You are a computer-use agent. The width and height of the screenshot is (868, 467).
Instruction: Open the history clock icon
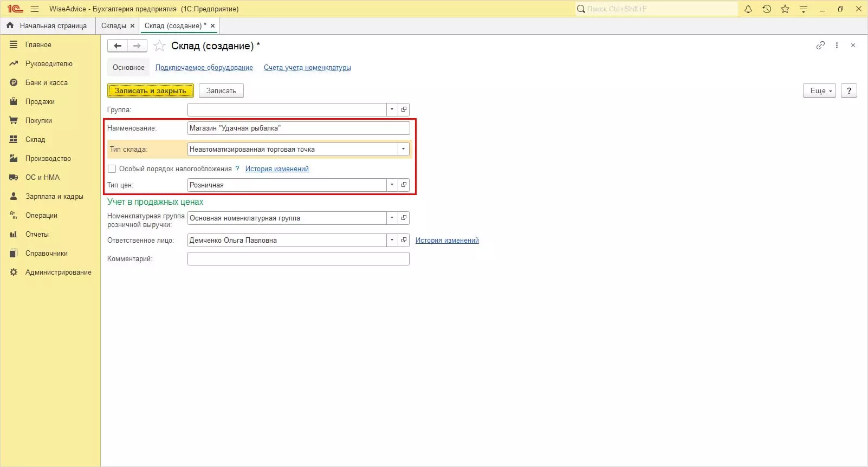point(767,9)
